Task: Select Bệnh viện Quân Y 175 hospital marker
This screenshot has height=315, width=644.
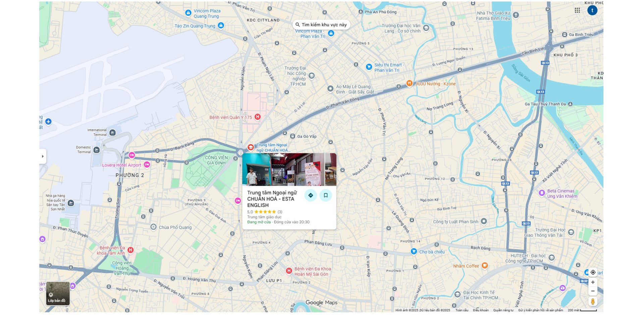Action: coord(258,117)
